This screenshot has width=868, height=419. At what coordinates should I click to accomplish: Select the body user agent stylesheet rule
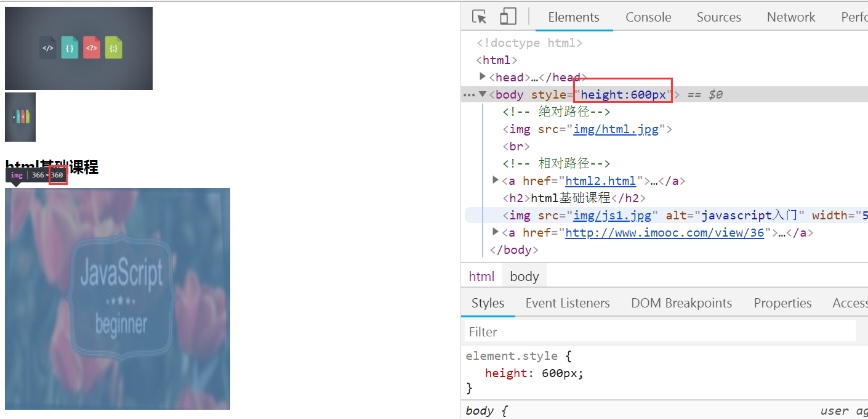486,411
